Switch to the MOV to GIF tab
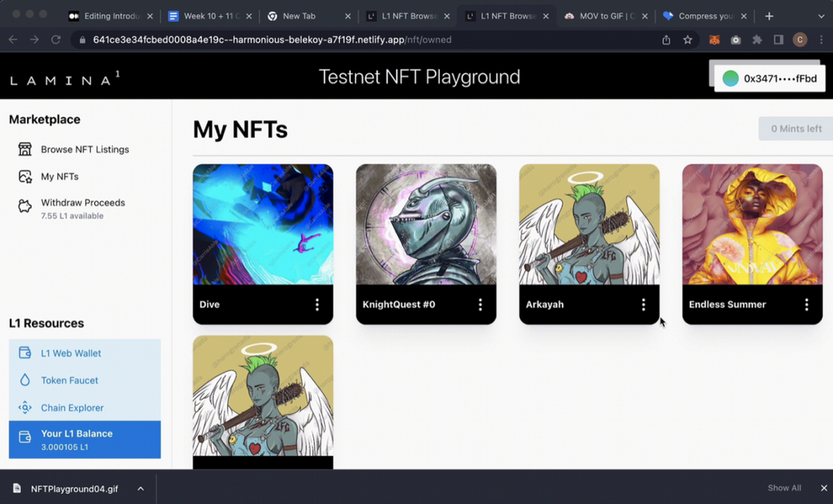833x504 pixels. (x=606, y=16)
